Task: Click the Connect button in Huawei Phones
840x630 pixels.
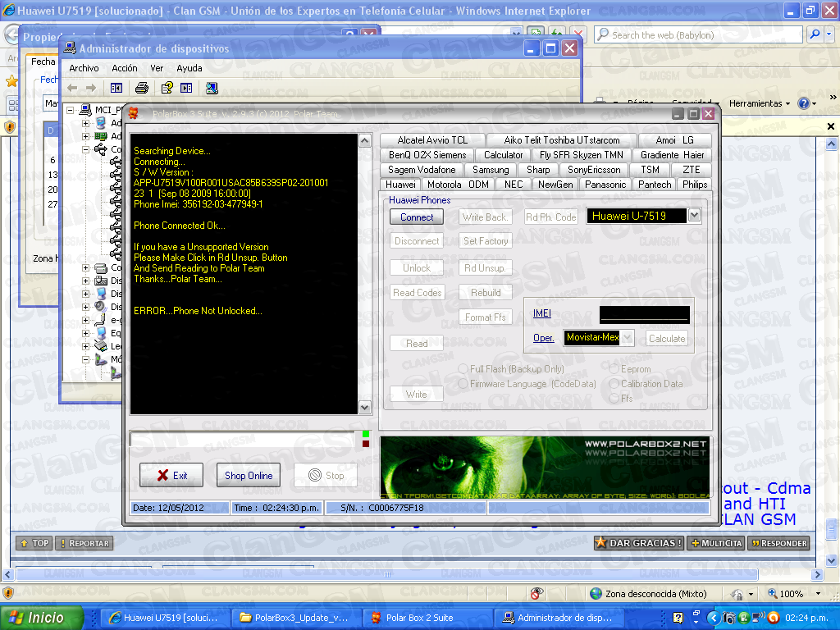Action: pyautogui.click(x=417, y=217)
